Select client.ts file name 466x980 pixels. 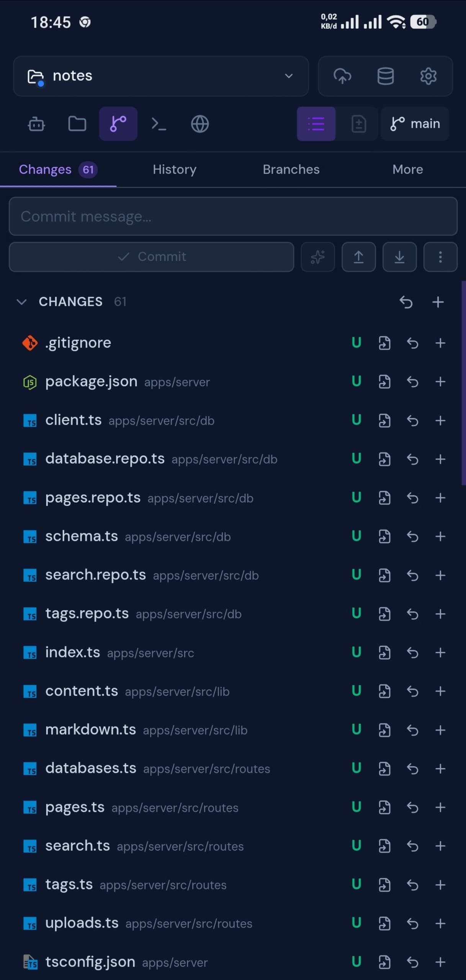coord(74,420)
